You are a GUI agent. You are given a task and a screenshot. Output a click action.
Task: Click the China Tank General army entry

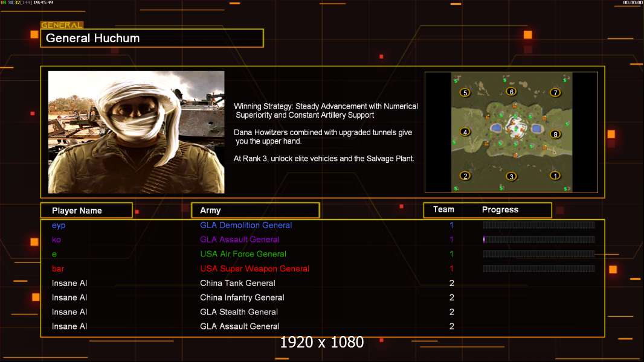pyautogui.click(x=237, y=283)
